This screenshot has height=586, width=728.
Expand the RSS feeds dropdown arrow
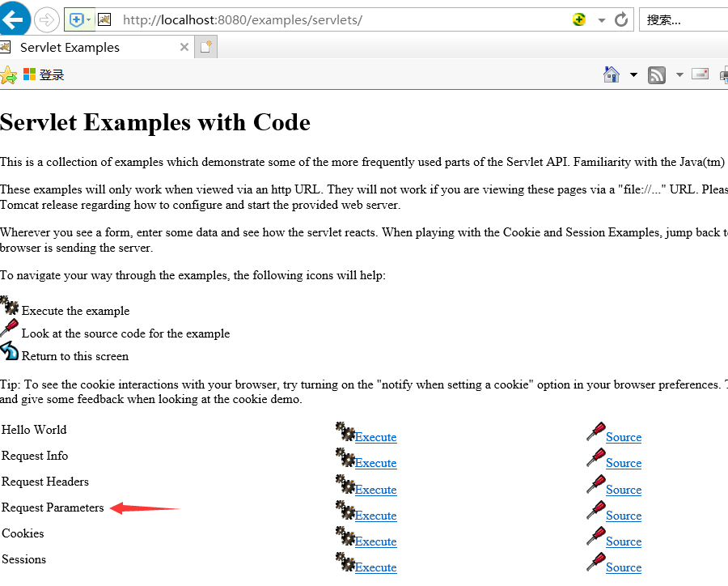(679, 74)
